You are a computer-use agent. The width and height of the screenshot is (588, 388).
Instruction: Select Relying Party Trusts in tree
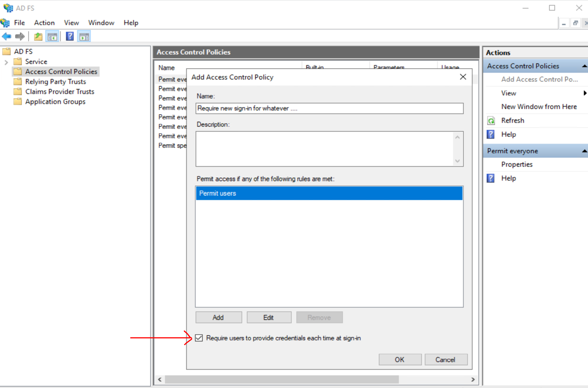(x=55, y=82)
